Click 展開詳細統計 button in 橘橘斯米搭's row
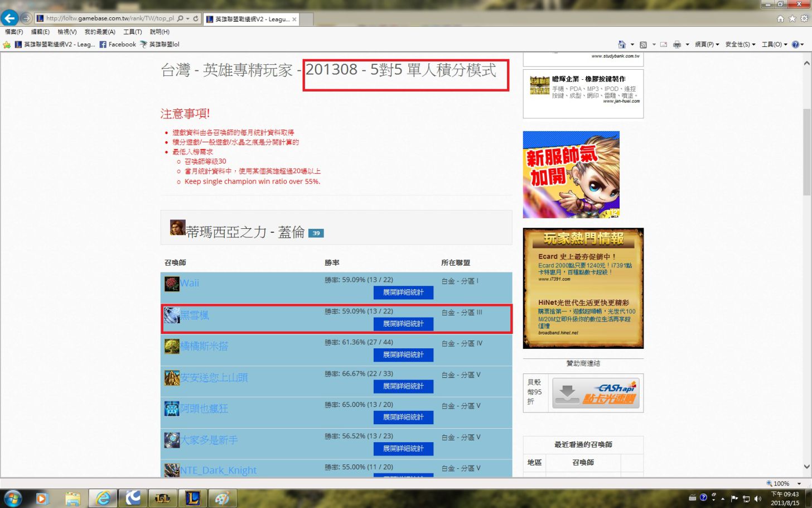 (403, 355)
